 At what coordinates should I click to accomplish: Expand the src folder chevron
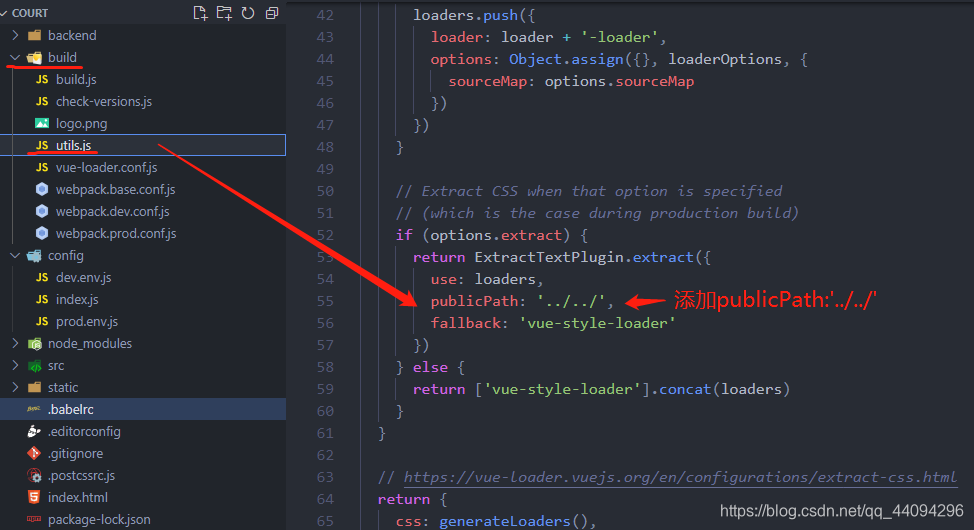point(16,365)
